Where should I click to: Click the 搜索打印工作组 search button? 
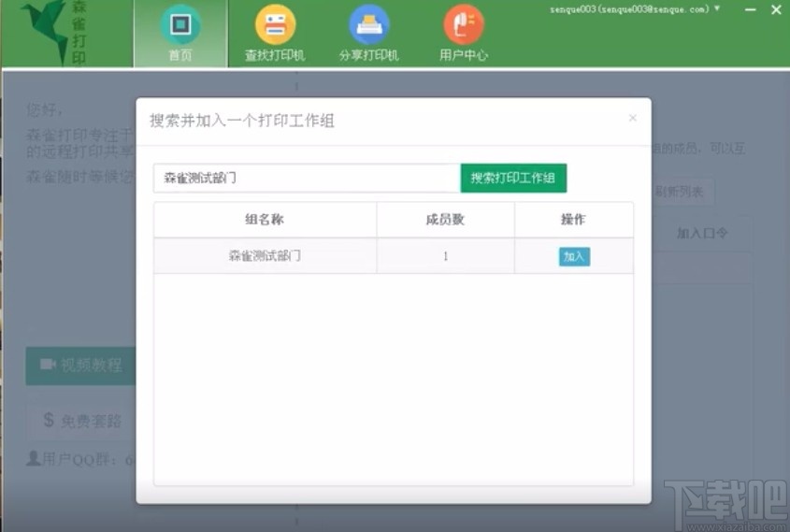tap(513, 178)
